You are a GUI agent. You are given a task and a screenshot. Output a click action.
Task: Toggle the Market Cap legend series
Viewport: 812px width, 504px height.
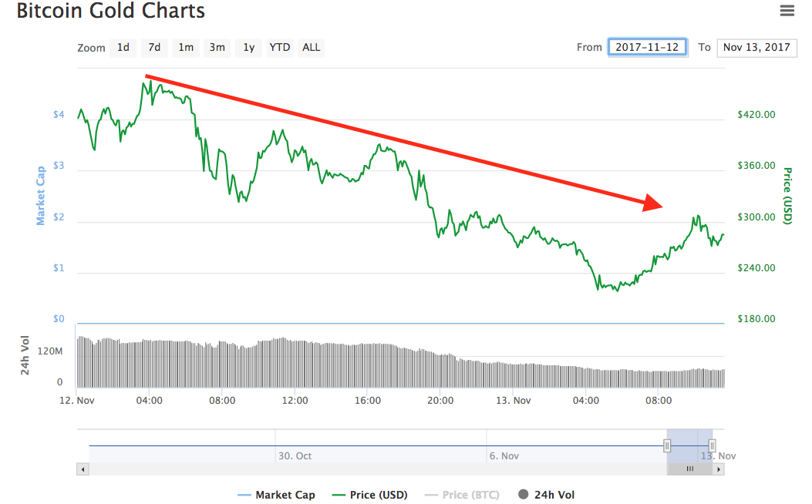point(276,495)
